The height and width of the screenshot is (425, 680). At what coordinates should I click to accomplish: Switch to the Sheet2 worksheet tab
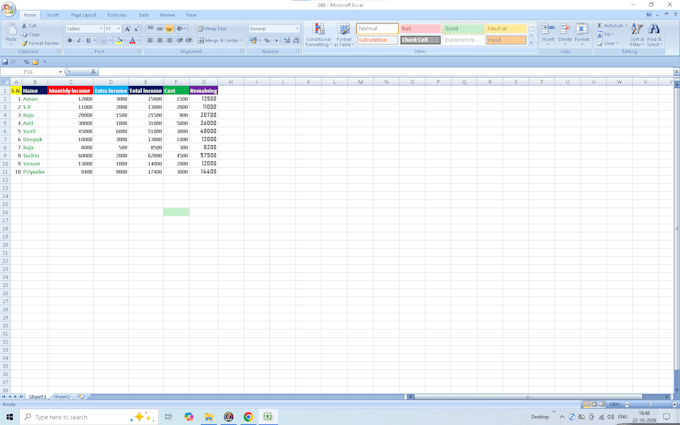coord(62,397)
